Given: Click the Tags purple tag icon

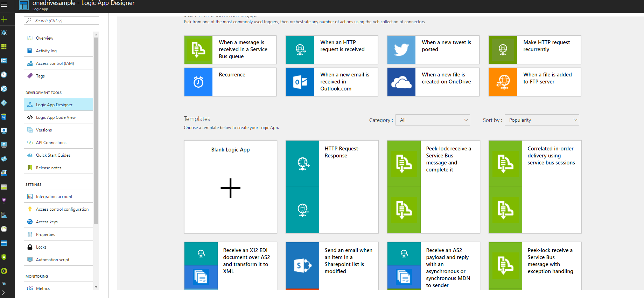Looking at the screenshot, I should pyautogui.click(x=30, y=76).
